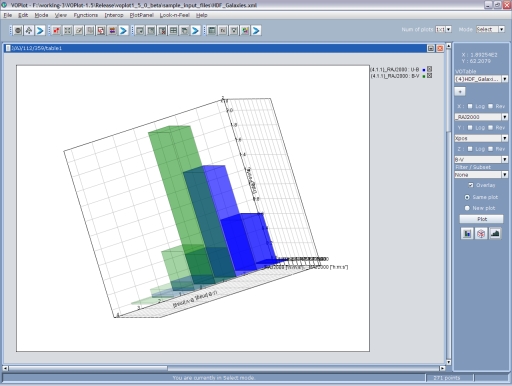Open the Interop menu
Screen dimensions: 512x386
(x=114, y=15)
